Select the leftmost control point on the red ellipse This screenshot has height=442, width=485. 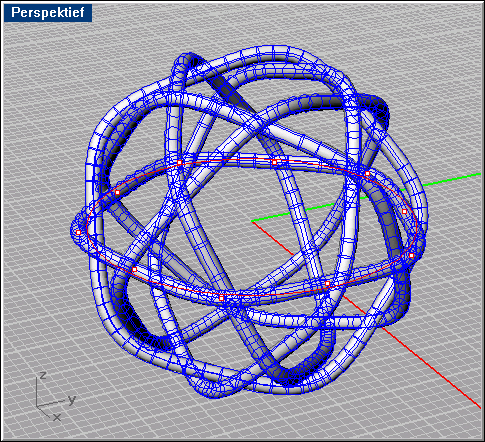point(78,232)
